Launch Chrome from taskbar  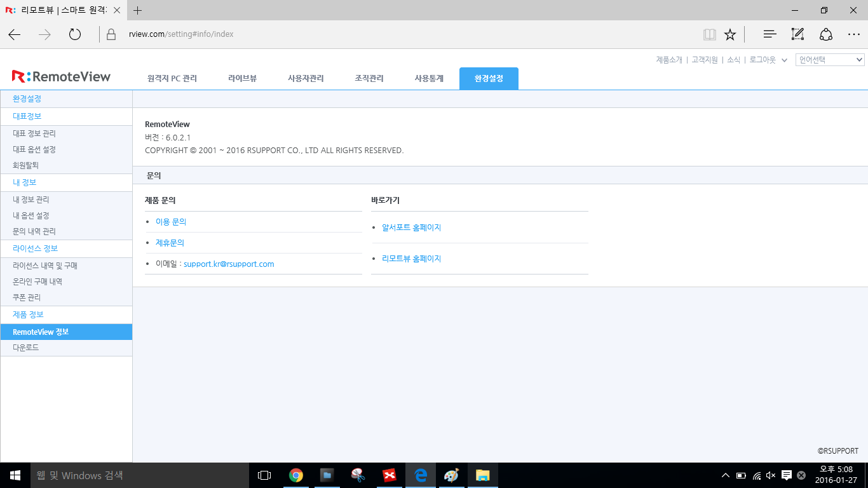coord(295,475)
